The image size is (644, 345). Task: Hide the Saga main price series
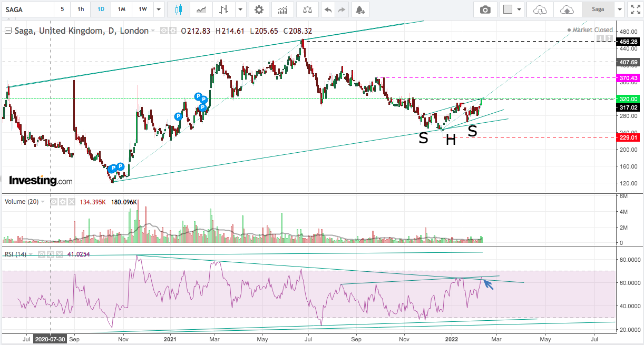pos(164,31)
